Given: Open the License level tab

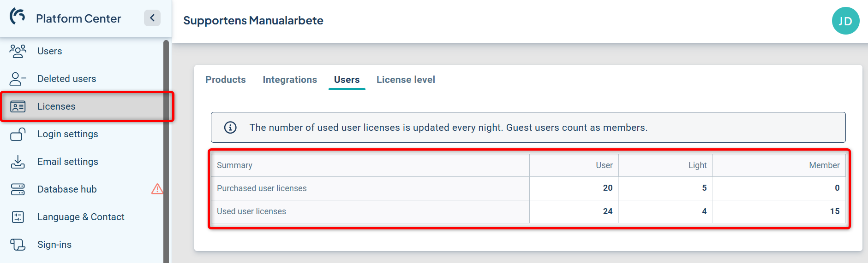Looking at the screenshot, I should click(x=406, y=80).
